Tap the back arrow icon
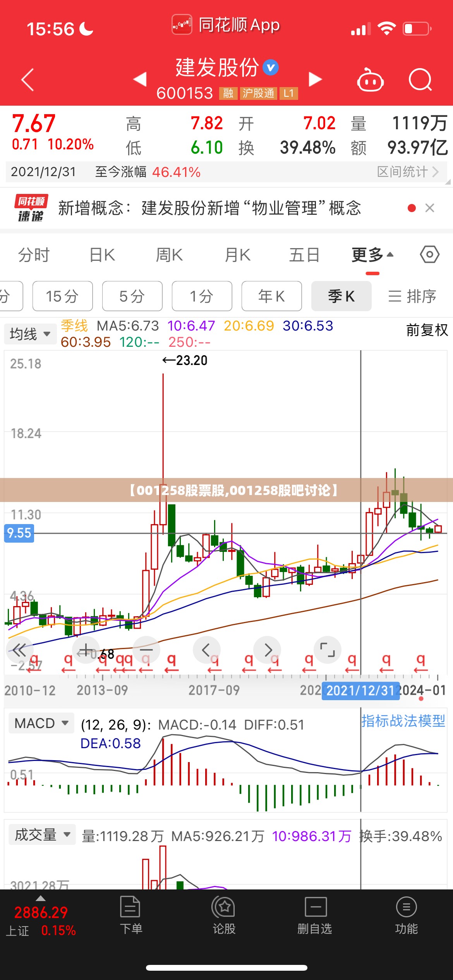This screenshot has width=453, height=980. pos(27,80)
